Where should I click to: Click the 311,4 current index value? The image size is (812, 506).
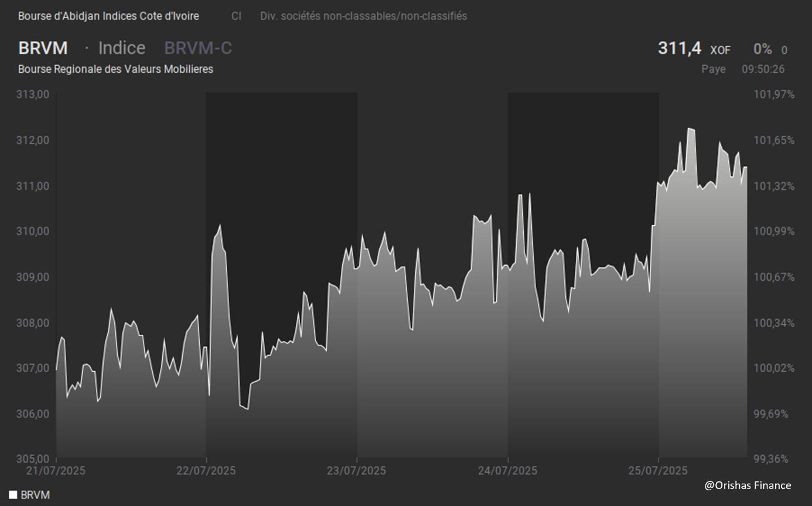(x=680, y=48)
